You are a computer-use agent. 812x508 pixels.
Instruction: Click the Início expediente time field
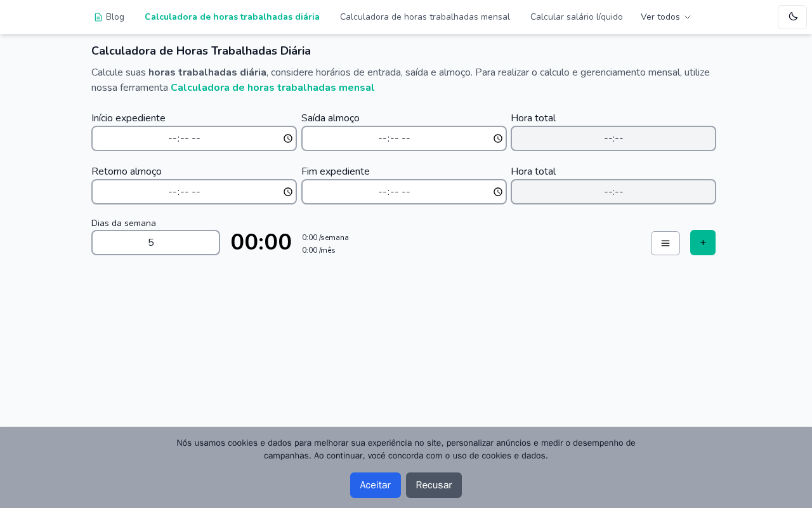(184, 138)
